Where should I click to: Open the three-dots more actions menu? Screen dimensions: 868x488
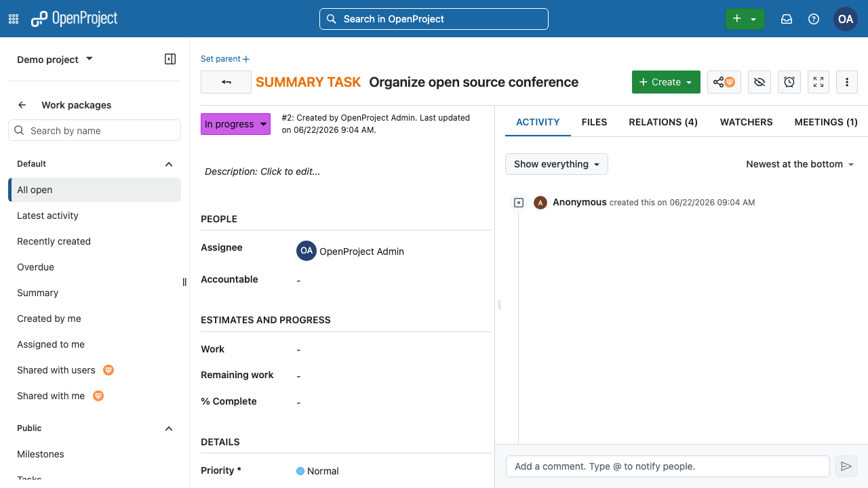pos(847,82)
